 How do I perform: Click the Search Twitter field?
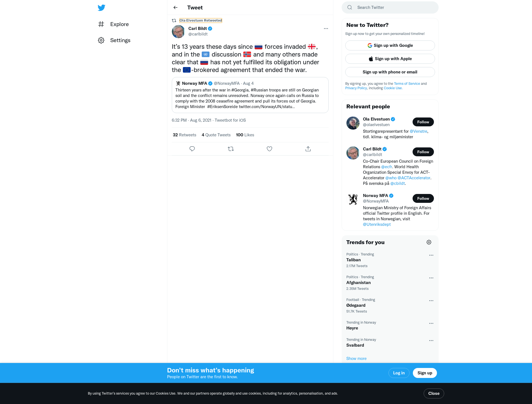(x=390, y=7)
